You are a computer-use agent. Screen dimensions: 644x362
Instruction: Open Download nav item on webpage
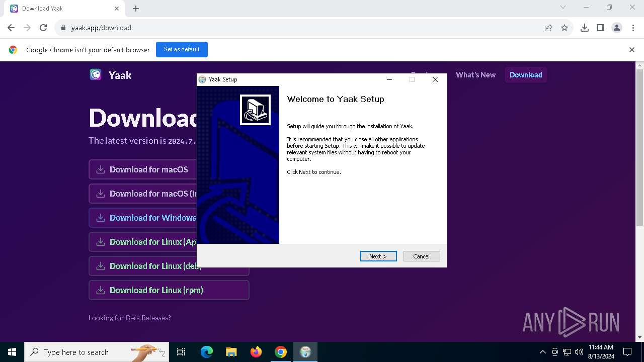pos(526,75)
